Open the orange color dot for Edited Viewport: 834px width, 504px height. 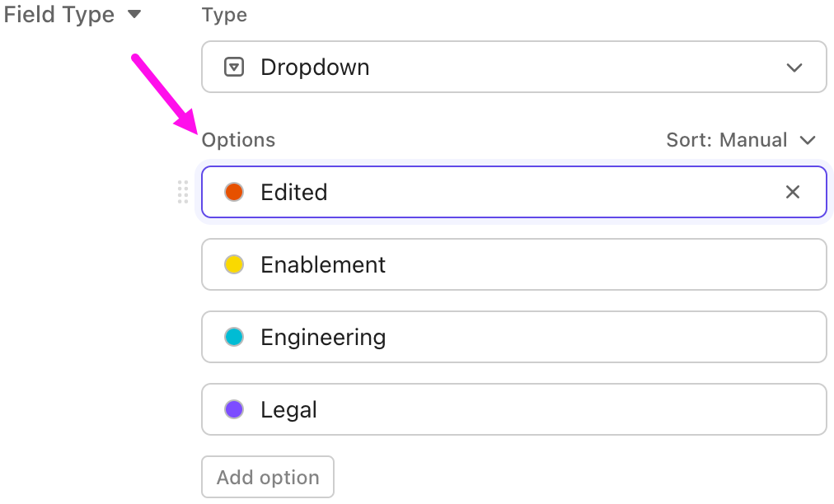pyautogui.click(x=234, y=193)
